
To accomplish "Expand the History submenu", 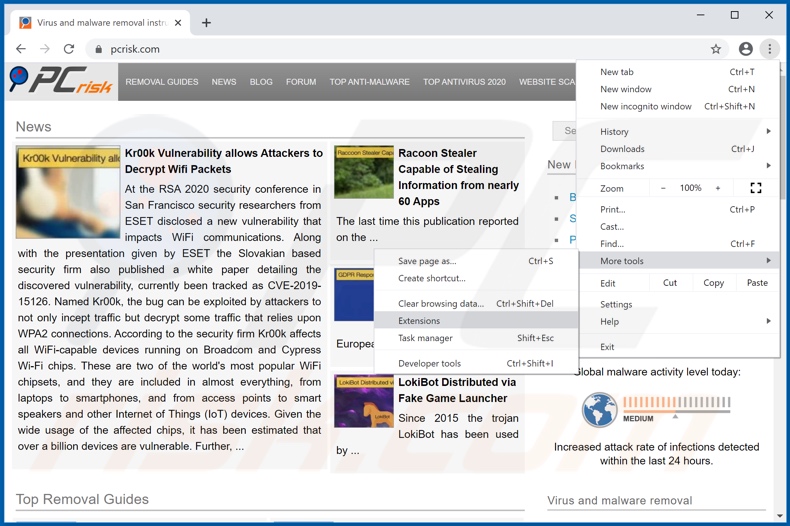I will [x=685, y=132].
